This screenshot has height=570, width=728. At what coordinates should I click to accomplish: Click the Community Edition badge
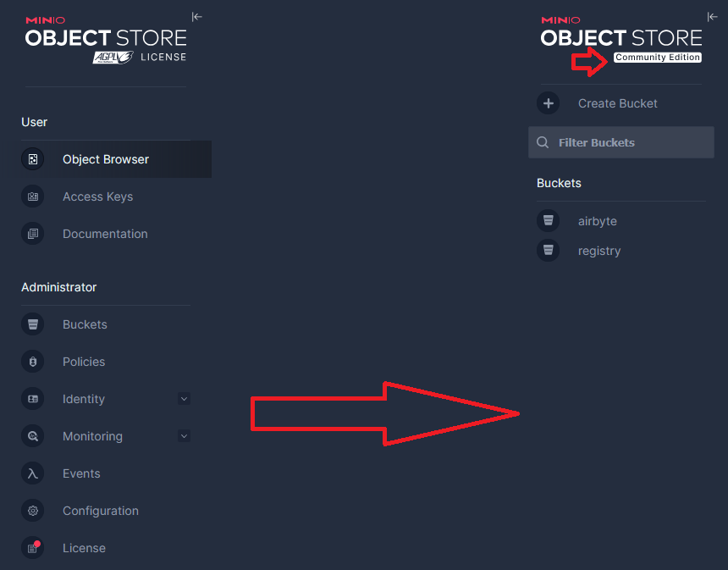pyautogui.click(x=658, y=57)
